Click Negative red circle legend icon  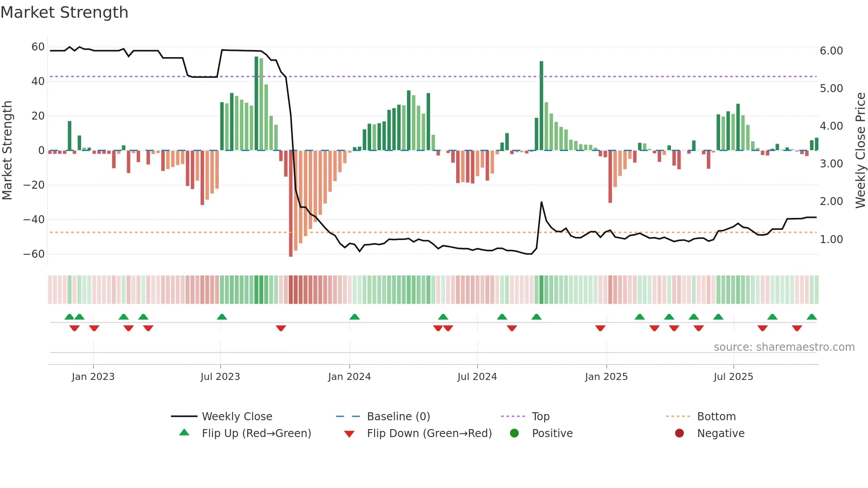click(679, 433)
